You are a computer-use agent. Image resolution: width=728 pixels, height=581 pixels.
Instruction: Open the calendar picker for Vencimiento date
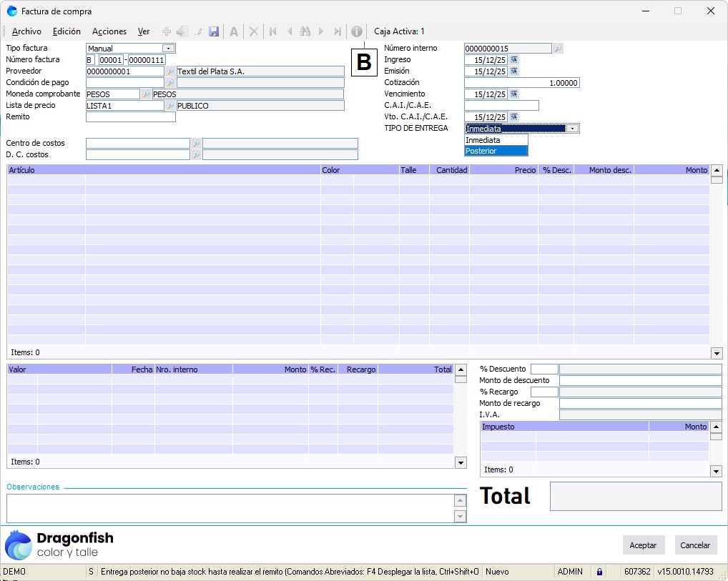pyautogui.click(x=513, y=94)
